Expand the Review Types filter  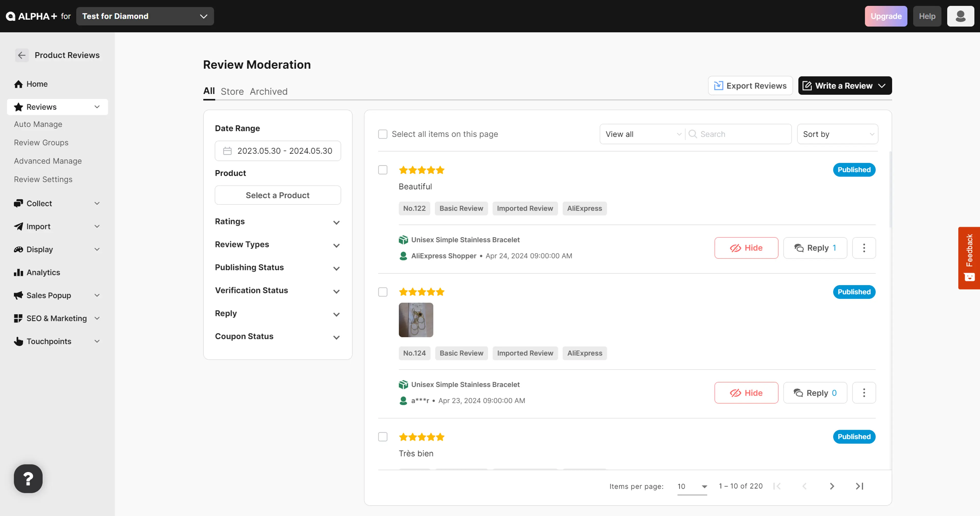click(277, 244)
